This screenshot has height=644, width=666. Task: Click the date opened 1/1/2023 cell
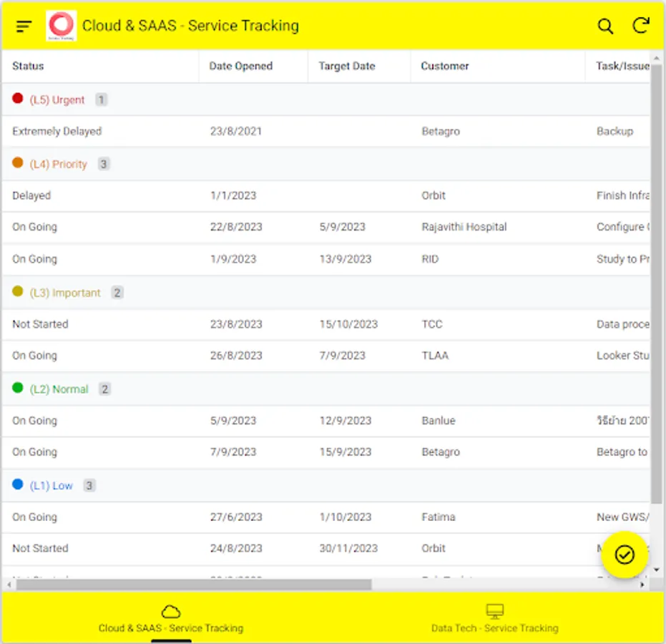(x=233, y=196)
